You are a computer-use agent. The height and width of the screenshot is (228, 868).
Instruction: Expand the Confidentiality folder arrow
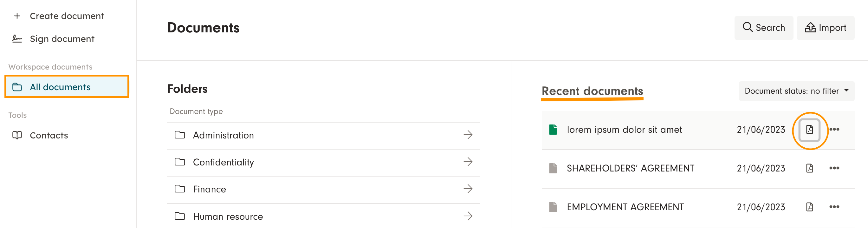468,162
